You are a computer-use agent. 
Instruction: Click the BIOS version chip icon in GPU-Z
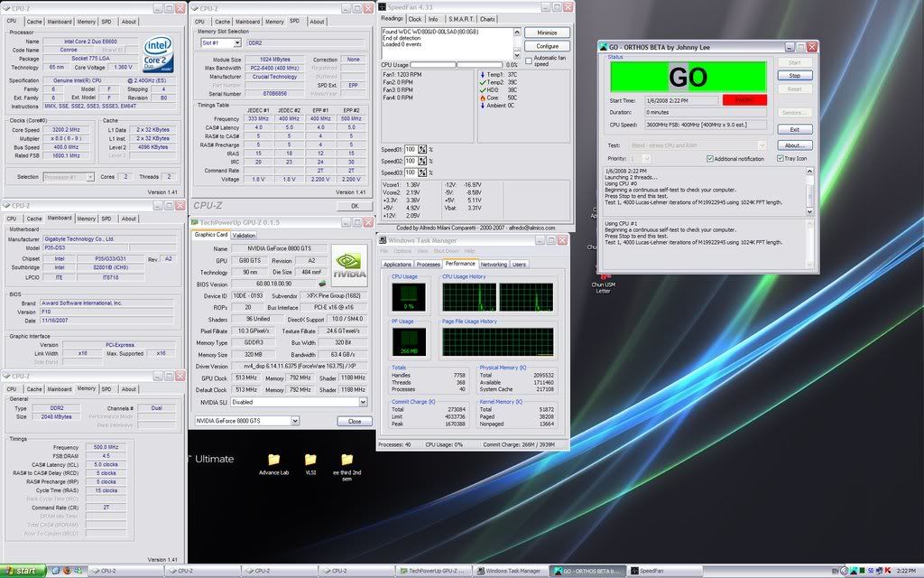322,284
